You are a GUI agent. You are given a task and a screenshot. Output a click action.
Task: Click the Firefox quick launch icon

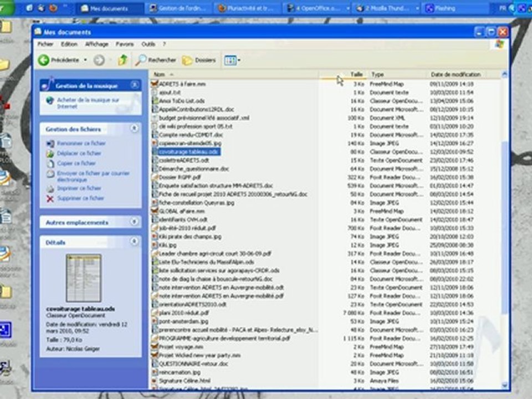[53, 8]
